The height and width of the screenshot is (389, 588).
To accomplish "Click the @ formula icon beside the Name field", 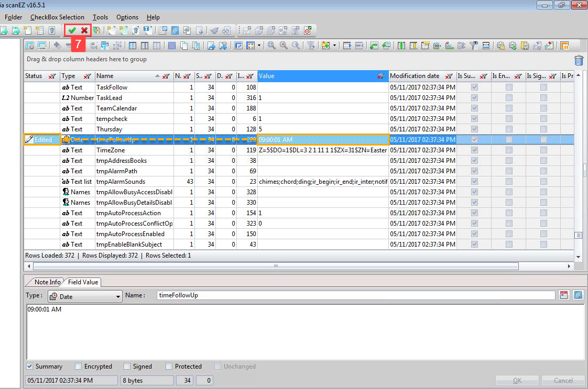I will tap(578, 295).
